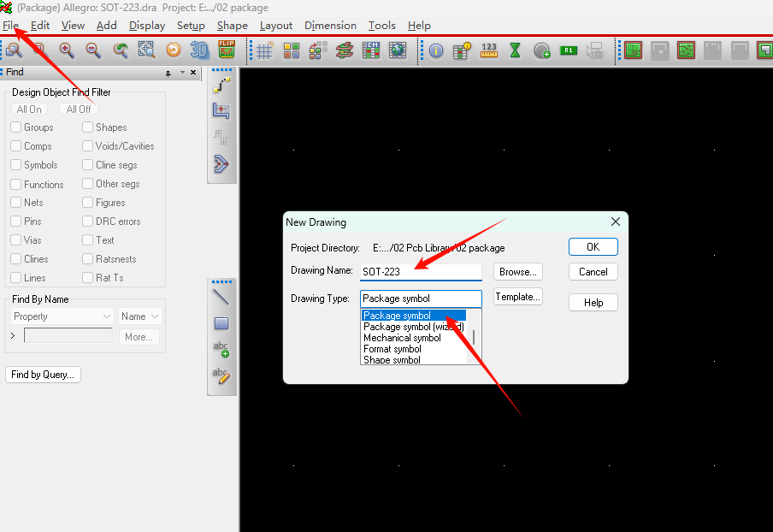Screen dimensions: 773x532
Task: Toggle the Shapes checkbox
Action: click(x=88, y=127)
